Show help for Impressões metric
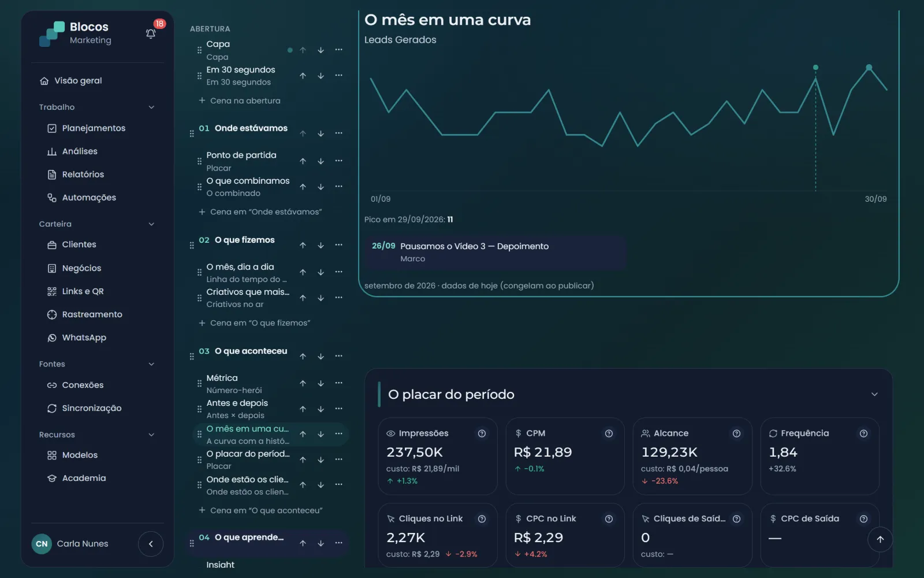The image size is (924, 578). tap(482, 433)
